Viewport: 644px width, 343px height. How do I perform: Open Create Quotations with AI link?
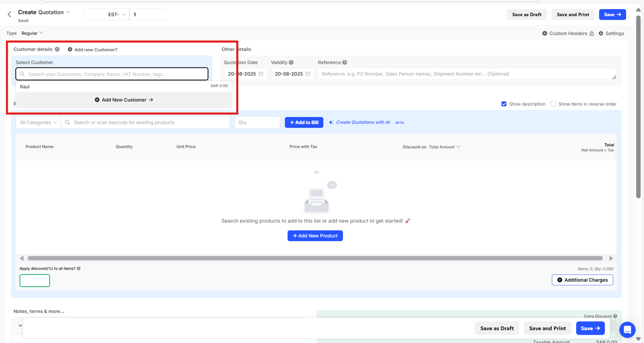point(363,122)
